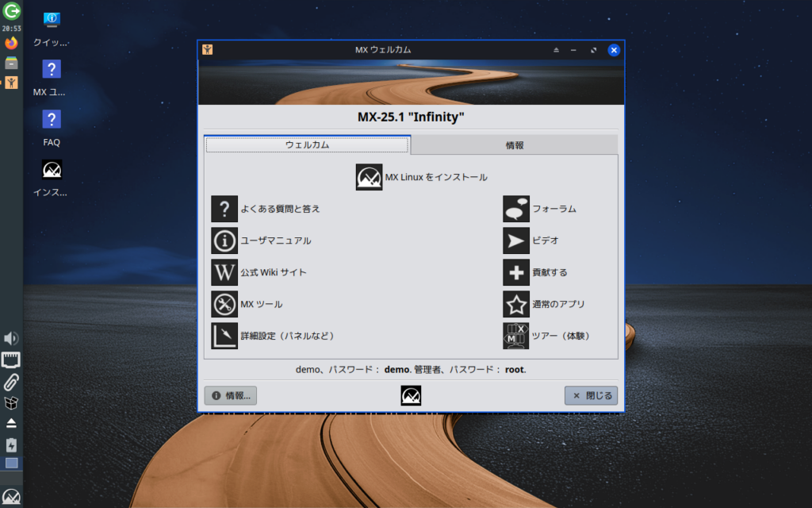Image resolution: width=812 pixels, height=508 pixels.
Task: Click the 貢献する plus icon
Action: coord(516,272)
